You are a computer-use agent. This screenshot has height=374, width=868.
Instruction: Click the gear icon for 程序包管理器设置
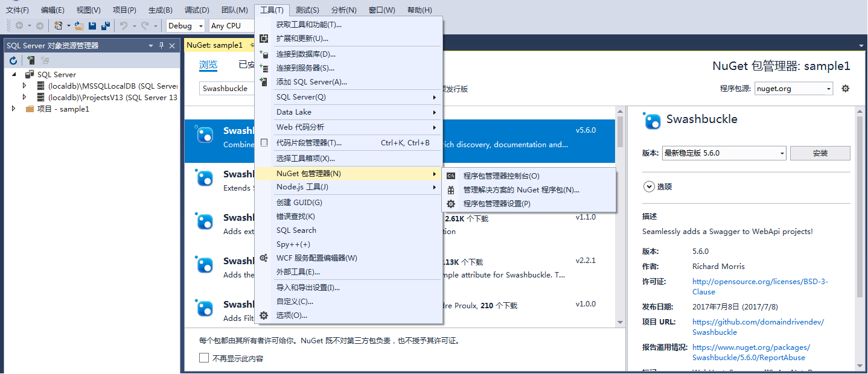point(451,204)
